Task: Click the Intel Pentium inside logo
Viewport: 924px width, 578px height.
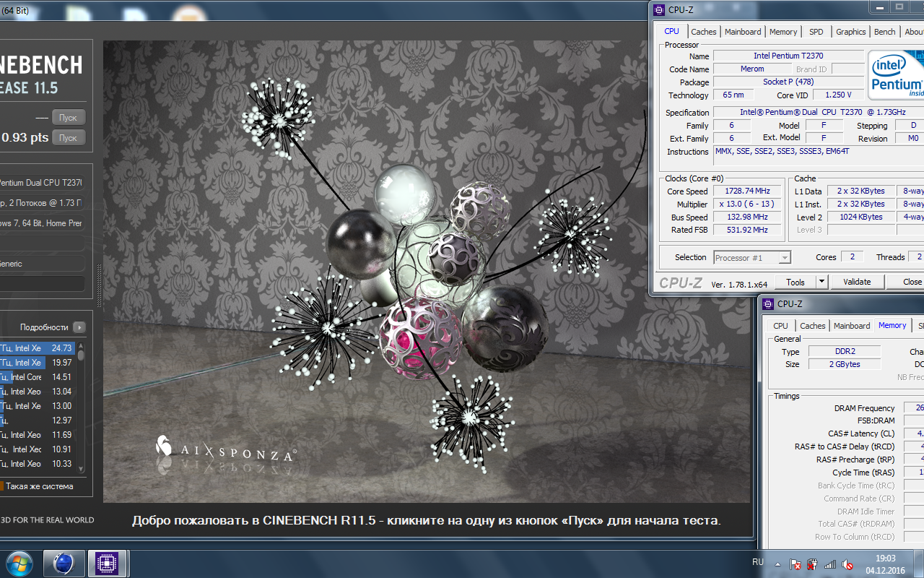Action: tap(896, 76)
